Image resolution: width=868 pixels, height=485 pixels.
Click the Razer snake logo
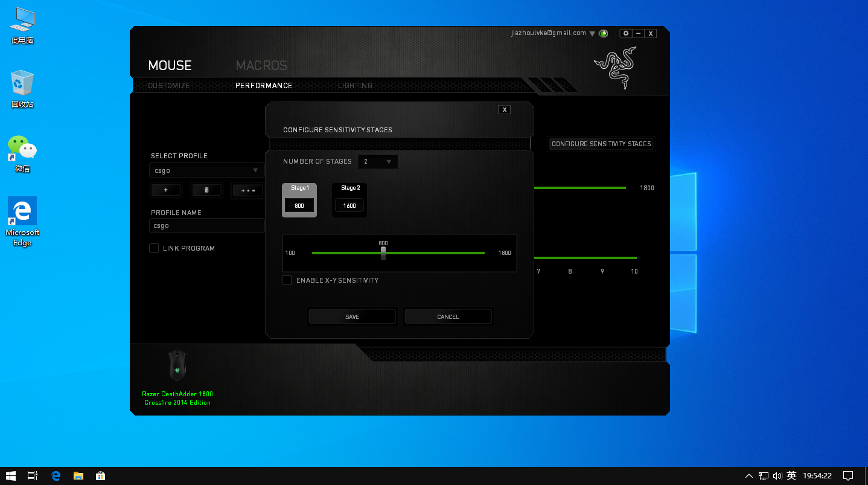[x=616, y=67]
